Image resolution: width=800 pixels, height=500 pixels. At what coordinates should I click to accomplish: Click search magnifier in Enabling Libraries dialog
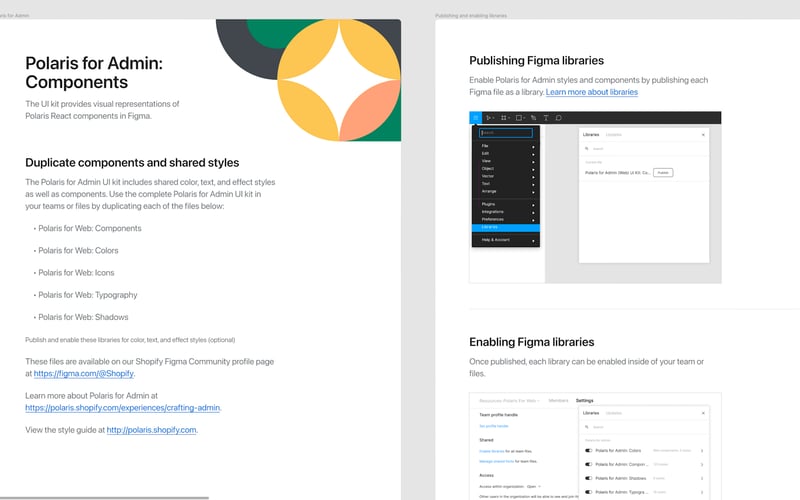(x=587, y=427)
